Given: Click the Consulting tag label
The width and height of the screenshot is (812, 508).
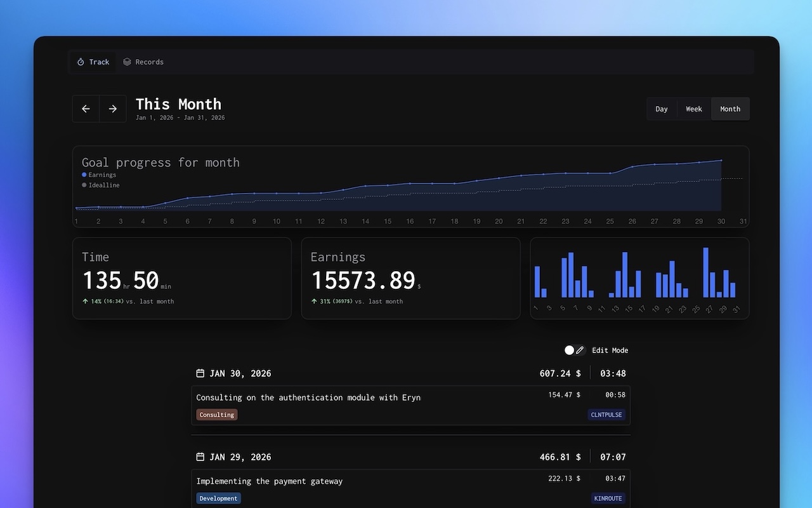Looking at the screenshot, I should click(x=217, y=415).
